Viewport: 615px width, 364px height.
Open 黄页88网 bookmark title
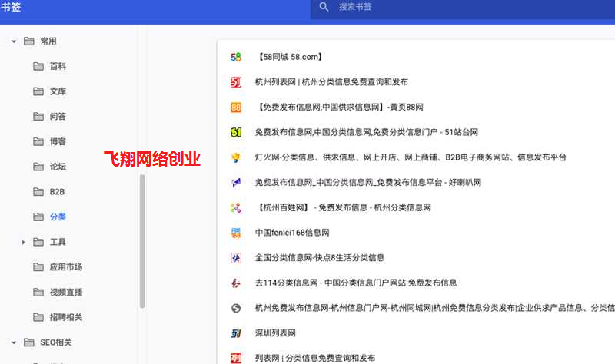click(x=339, y=108)
